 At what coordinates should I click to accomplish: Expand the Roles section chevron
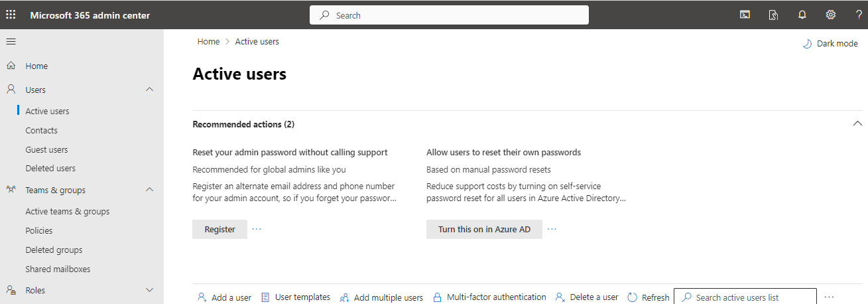[149, 290]
